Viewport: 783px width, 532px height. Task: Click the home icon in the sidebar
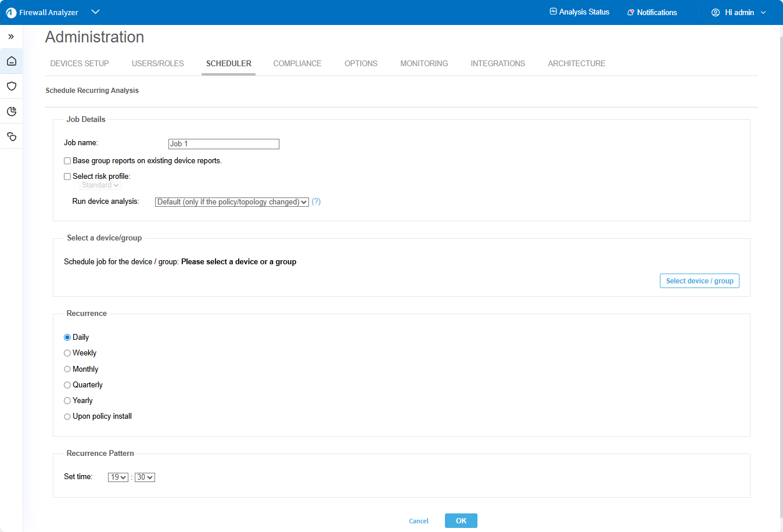(12, 61)
